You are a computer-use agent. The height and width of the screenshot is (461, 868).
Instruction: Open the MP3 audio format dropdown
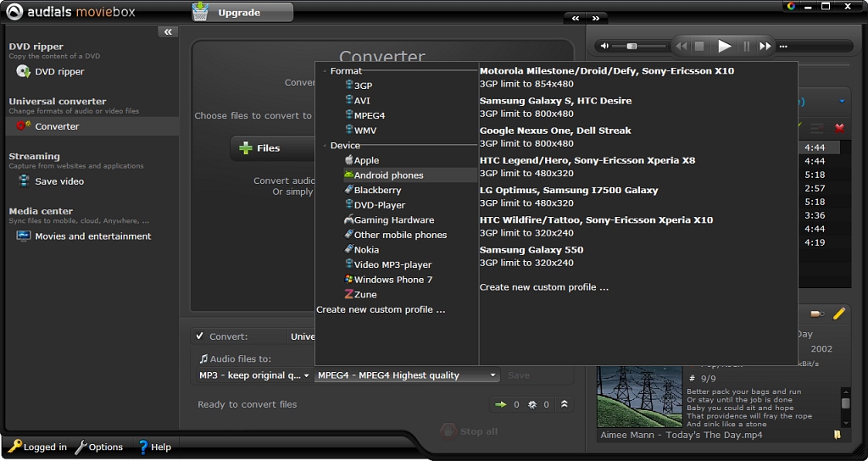(250, 375)
